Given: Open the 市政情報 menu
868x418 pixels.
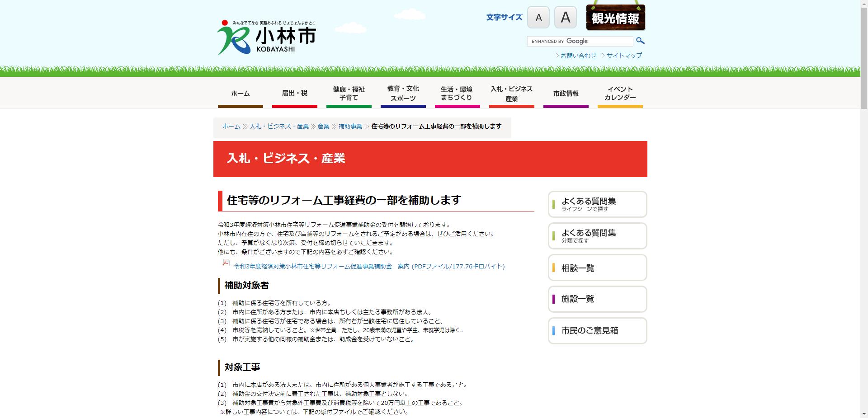Looking at the screenshot, I should click(x=566, y=94).
